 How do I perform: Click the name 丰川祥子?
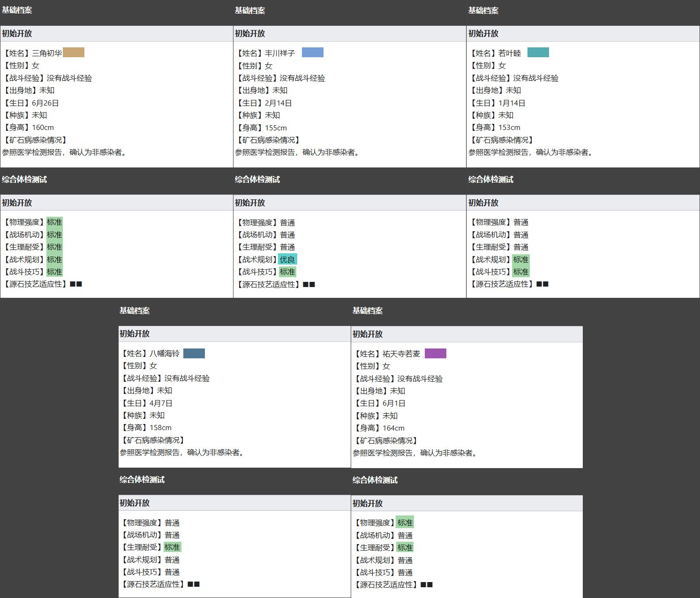280,53
